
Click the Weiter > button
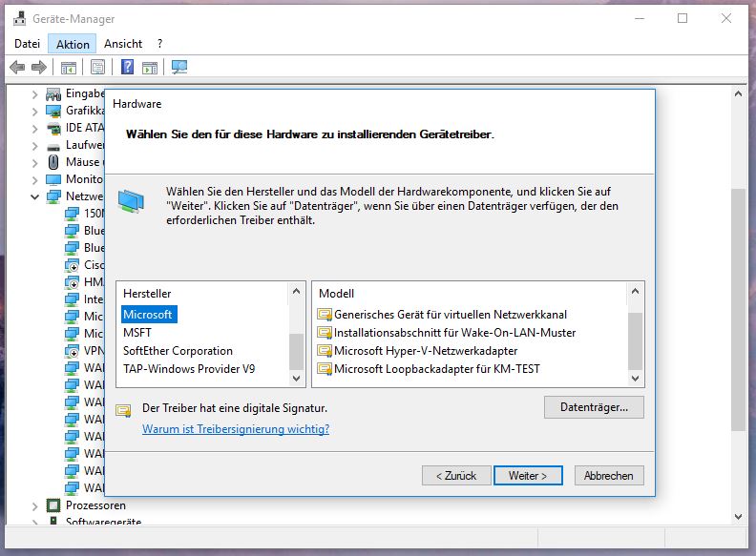pos(528,476)
